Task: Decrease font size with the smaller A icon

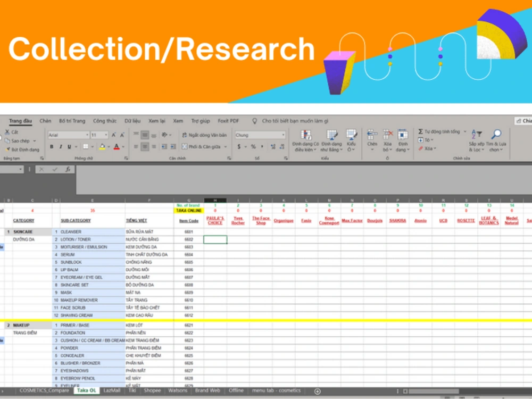Action: (122, 135)
